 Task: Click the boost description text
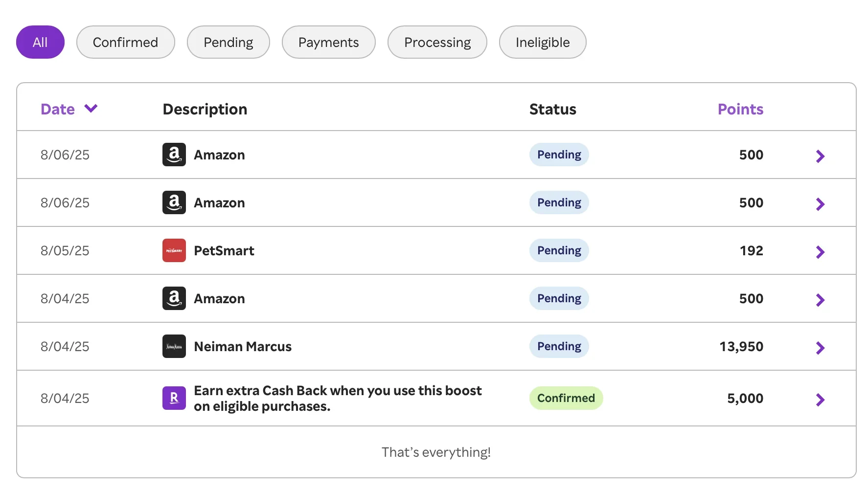point(338,398)
